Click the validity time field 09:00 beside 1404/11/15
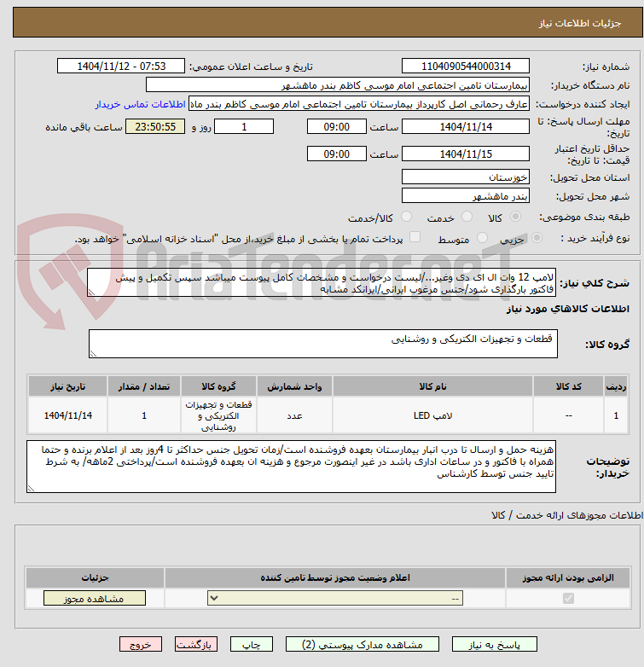The image size is (644, 667). 336,154
